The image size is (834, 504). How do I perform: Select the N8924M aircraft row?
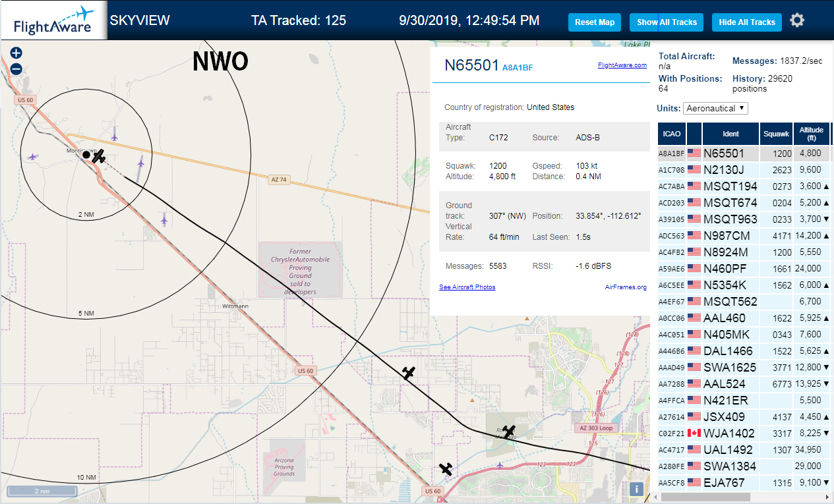pyautogui.click(x=745, y=252)
